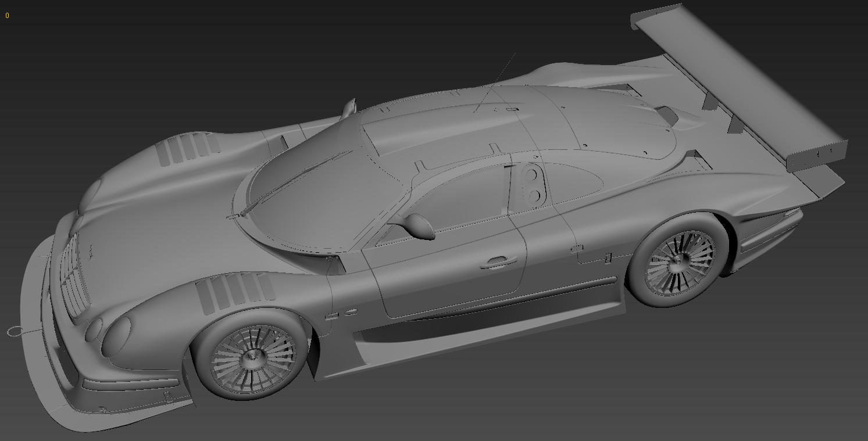
Task: Select the rear wing of the car
Action: (x=738, y=87)
